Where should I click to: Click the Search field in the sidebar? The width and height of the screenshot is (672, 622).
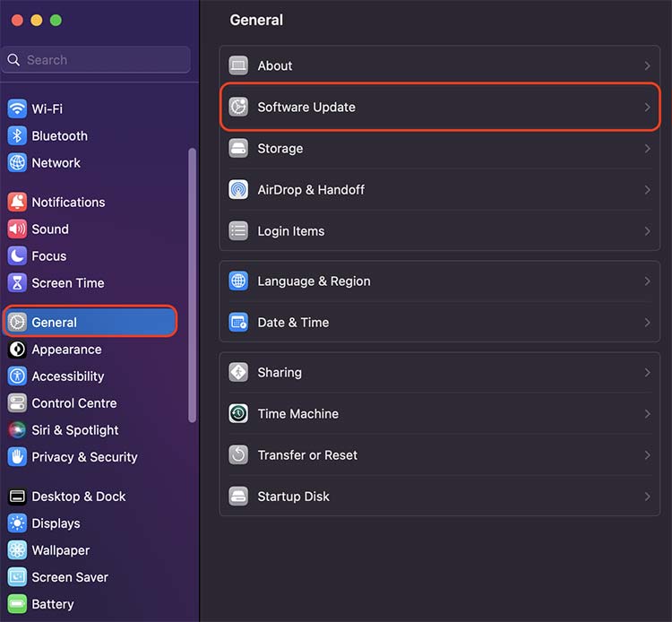click(x=97, y=59)
